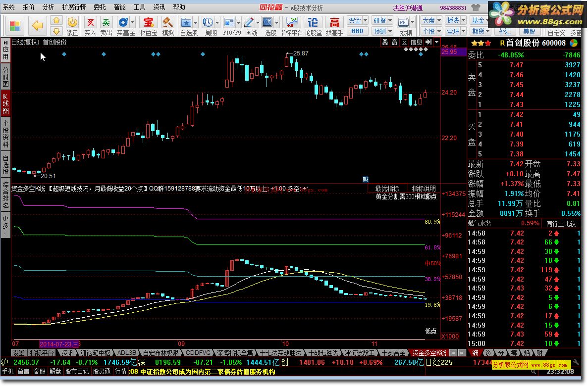Toggle the 区 range button
Screen dimensions: 588x386
coord(404,43)
